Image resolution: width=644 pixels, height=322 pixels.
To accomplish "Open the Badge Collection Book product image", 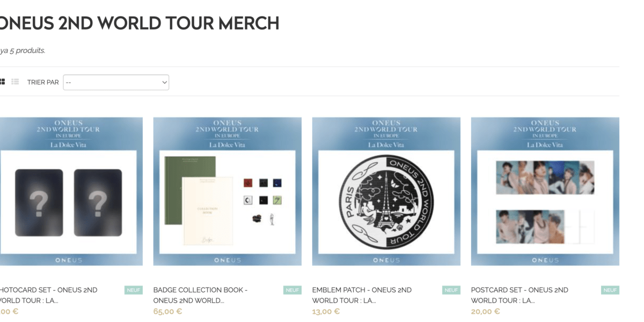I will 228,191.
